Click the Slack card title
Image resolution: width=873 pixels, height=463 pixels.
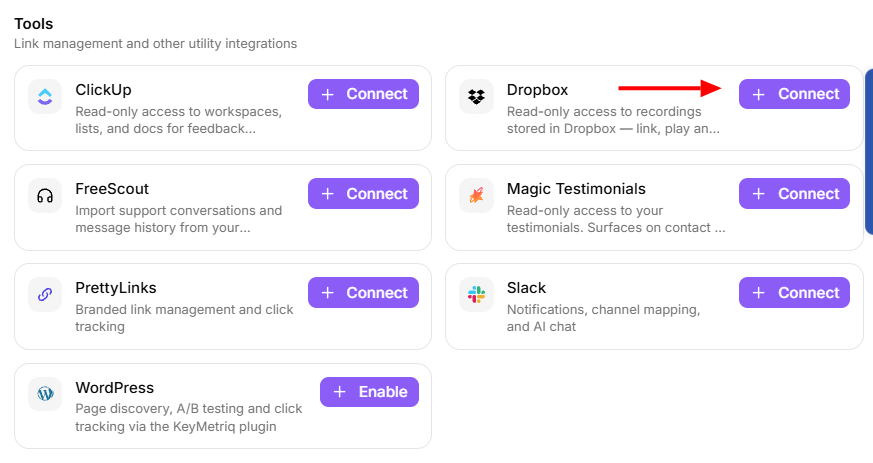click(526, 288)
